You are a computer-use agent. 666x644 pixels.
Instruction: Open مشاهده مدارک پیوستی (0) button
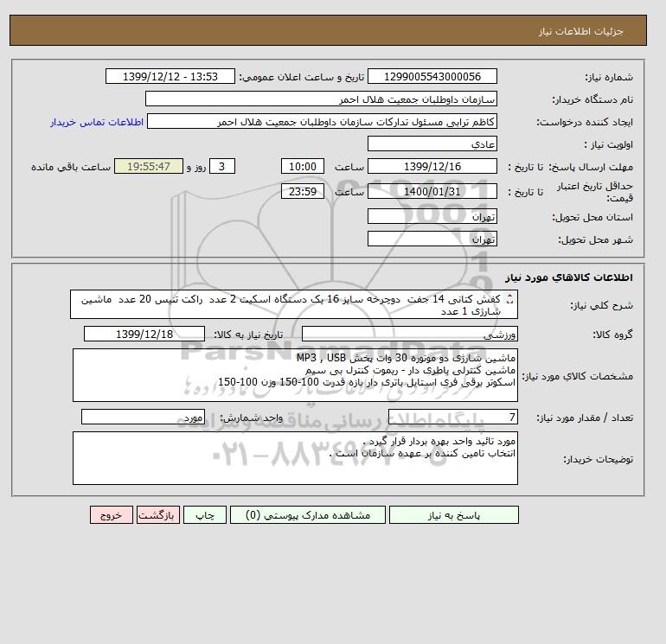pyautogui.click(x=308, y=515)
